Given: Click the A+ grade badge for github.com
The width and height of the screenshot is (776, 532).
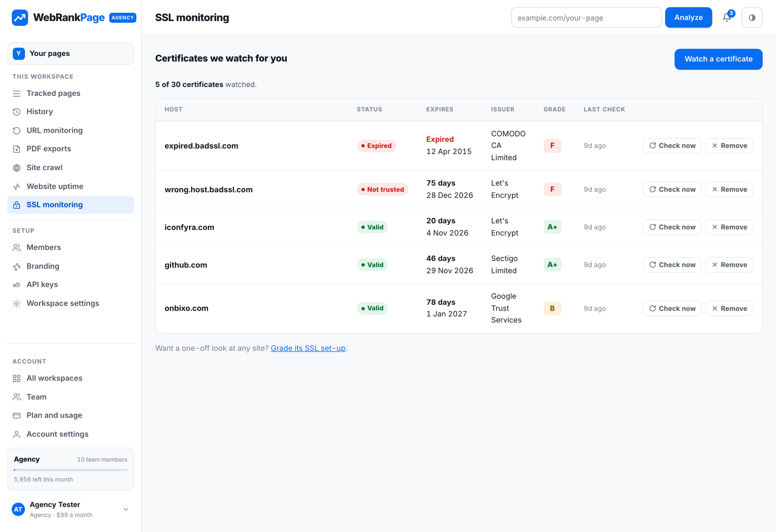Looking at the screenshot, I should [x=552, y=265].
